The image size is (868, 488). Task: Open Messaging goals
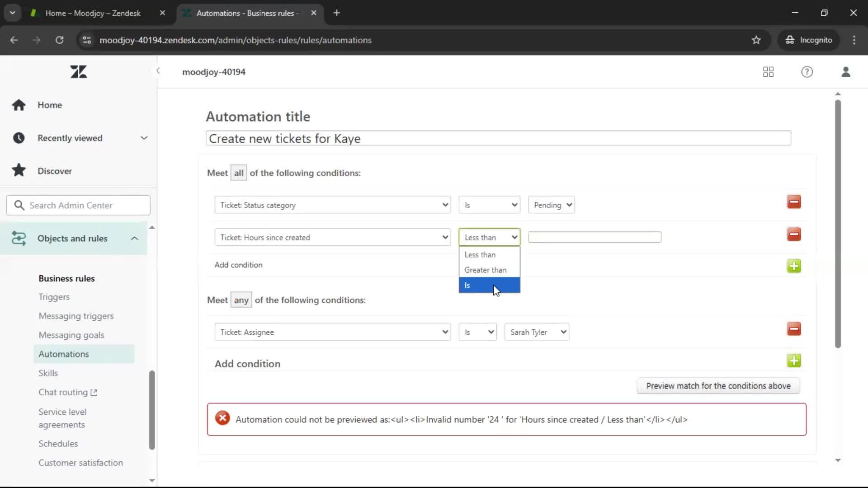[71, 335]
